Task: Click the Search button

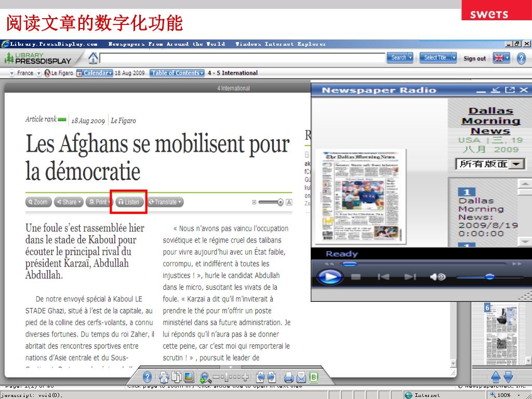Action: (x=397, y=58)
